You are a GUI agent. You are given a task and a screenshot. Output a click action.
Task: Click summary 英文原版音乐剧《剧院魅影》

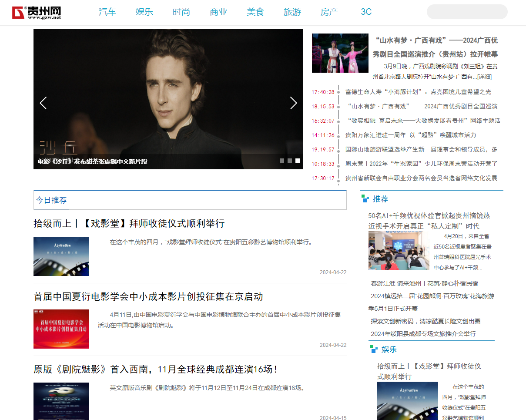coord(207,388)
